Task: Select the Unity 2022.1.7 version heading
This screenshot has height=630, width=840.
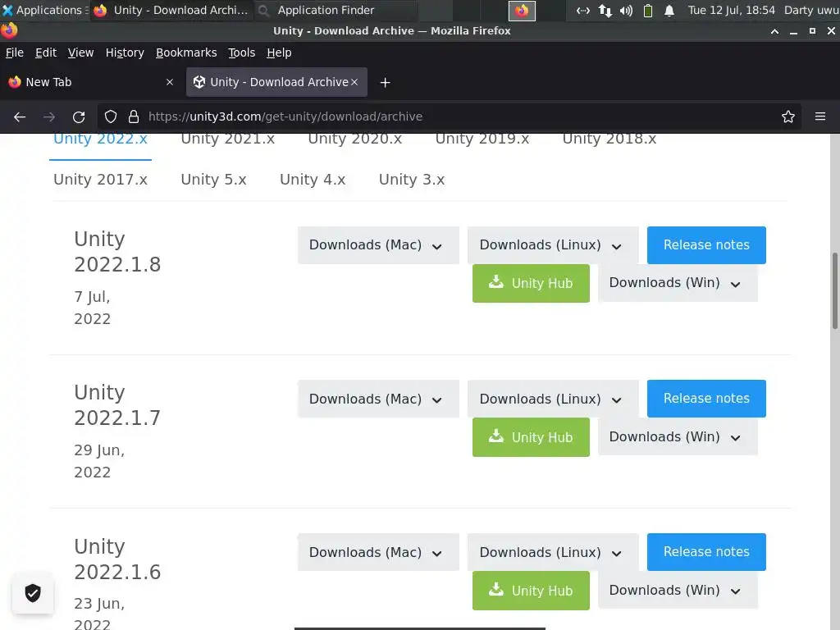Action: [x=117, y=405]
